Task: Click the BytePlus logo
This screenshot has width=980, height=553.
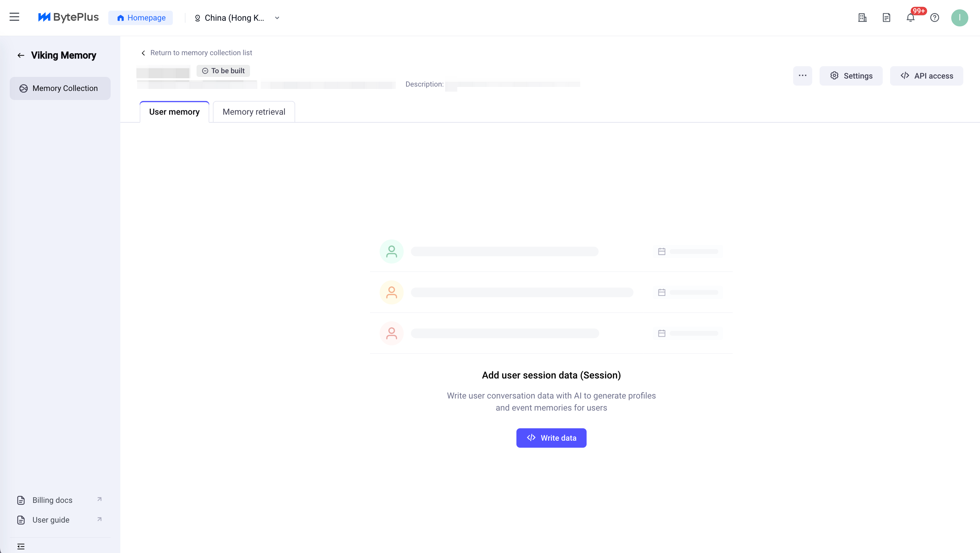Action: pos(69,17)
